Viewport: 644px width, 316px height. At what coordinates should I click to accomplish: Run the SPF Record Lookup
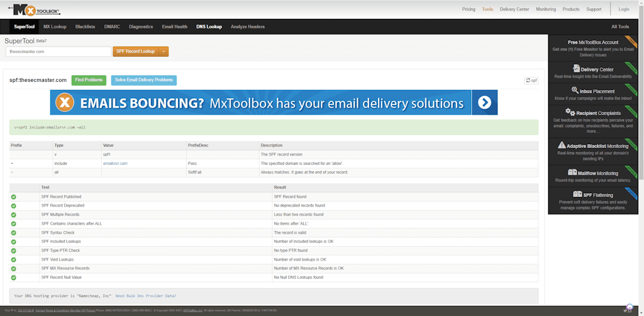tap(136, 52)
